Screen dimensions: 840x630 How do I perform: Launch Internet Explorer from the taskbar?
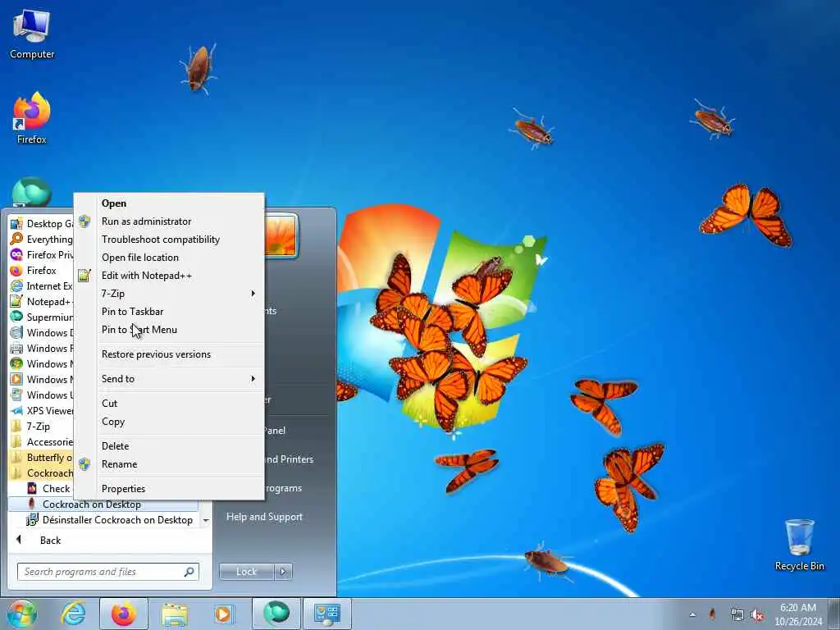click(73, 614)
